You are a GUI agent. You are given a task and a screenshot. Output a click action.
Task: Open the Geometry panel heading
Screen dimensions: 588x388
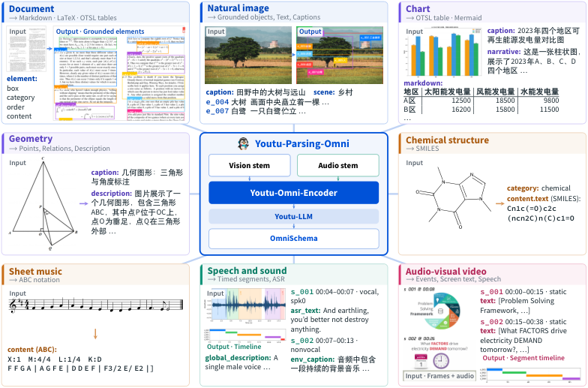(31, 139)
